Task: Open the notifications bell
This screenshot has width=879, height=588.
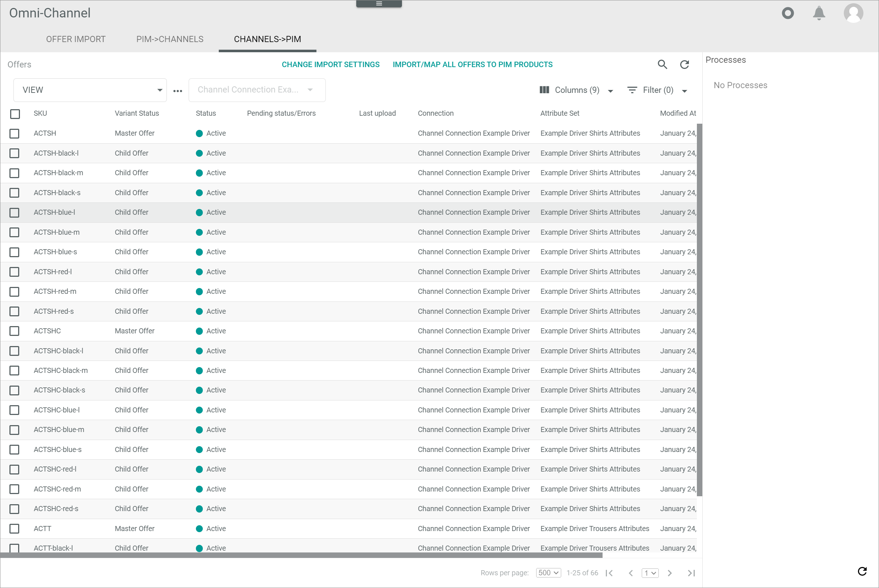Action: (x=819, y=13)
